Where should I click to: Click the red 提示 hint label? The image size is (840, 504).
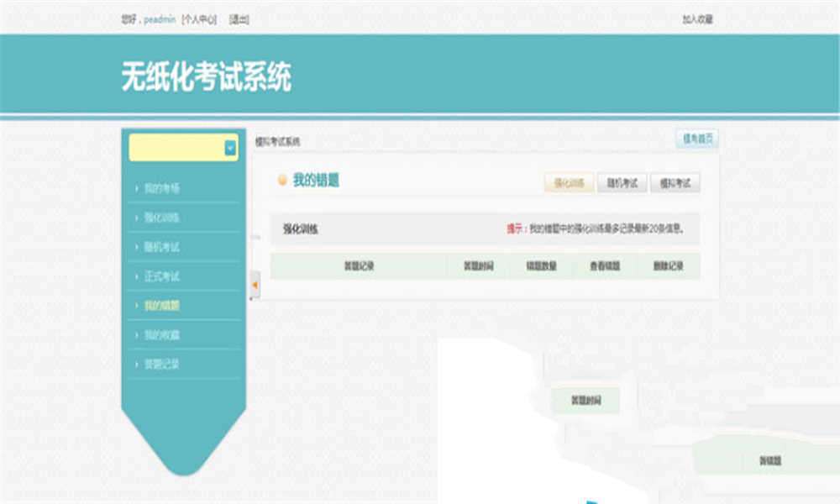(x=514, y=228)
